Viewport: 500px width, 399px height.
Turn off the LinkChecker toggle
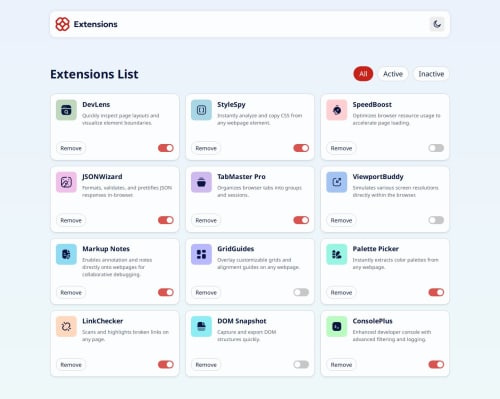[x=166, y=364]
